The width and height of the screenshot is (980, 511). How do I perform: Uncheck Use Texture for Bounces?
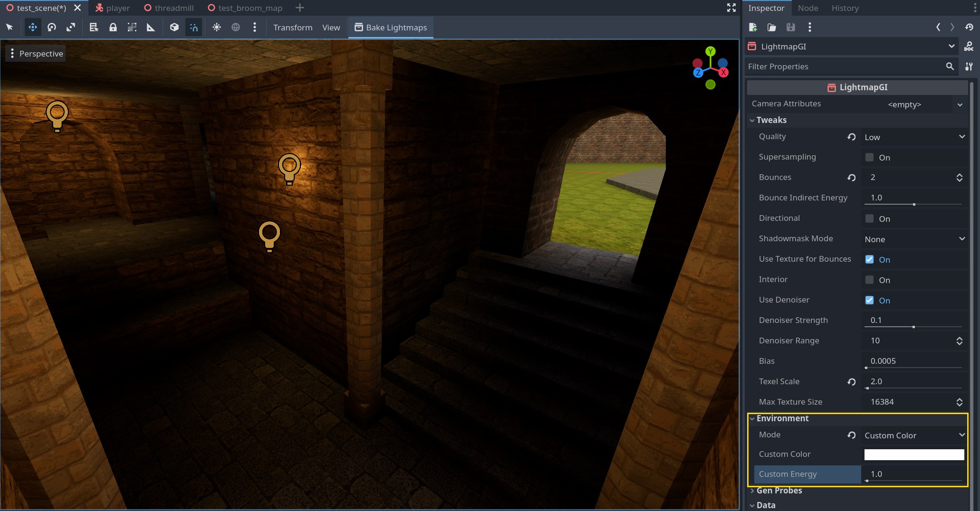869,259
